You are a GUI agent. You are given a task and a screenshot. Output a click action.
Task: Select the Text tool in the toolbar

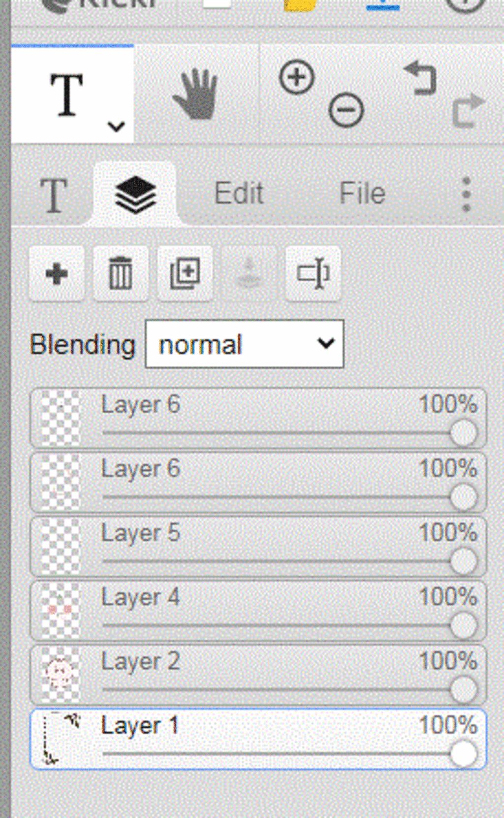(67, 95)
